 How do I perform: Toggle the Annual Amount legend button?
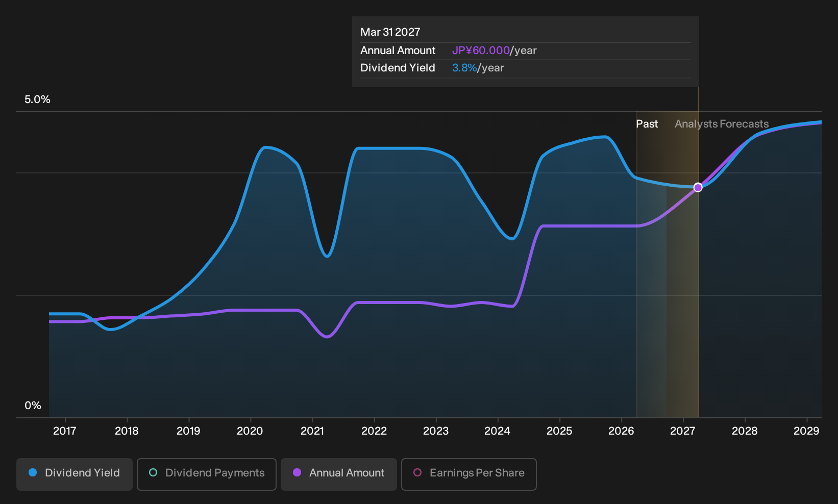339,474
